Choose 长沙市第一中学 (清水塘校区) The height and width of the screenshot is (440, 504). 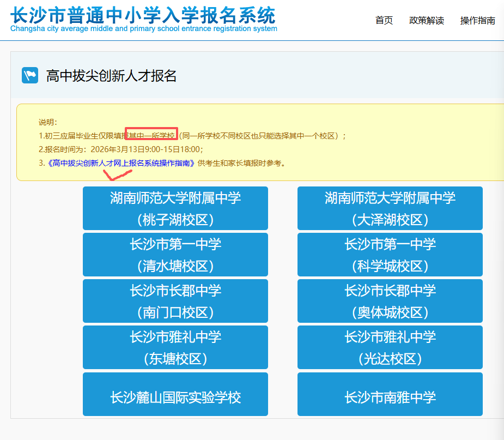pos(175,255)
